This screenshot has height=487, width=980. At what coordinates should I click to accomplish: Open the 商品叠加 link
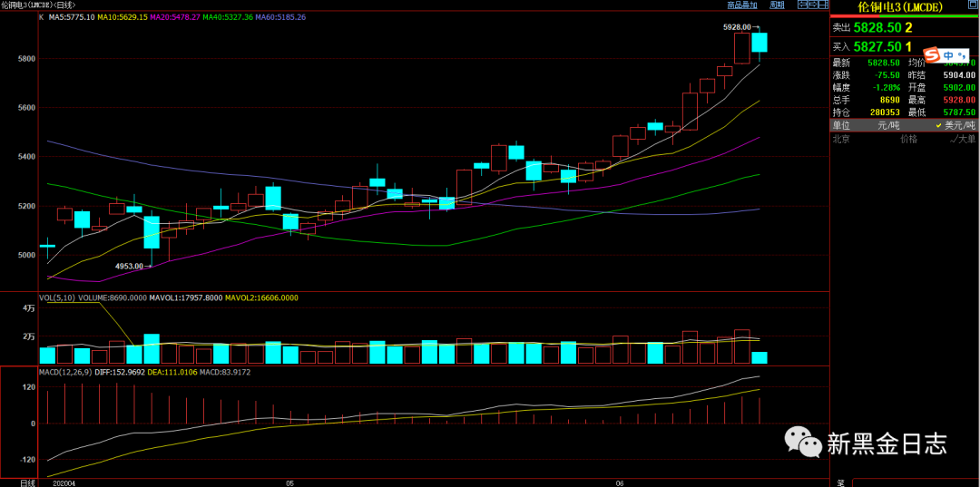click(x=742, y=5)
